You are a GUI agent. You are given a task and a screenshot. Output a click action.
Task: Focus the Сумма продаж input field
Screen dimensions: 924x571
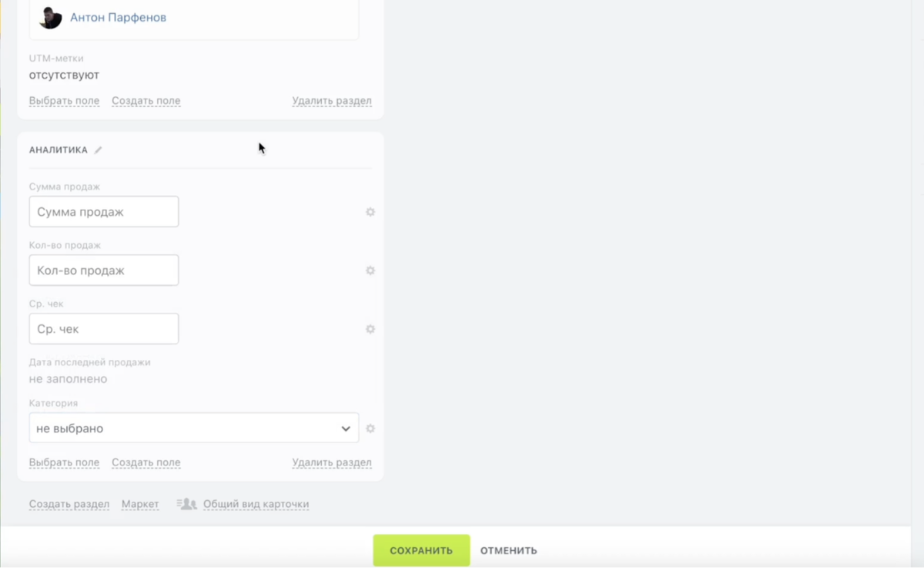[104, 211]
